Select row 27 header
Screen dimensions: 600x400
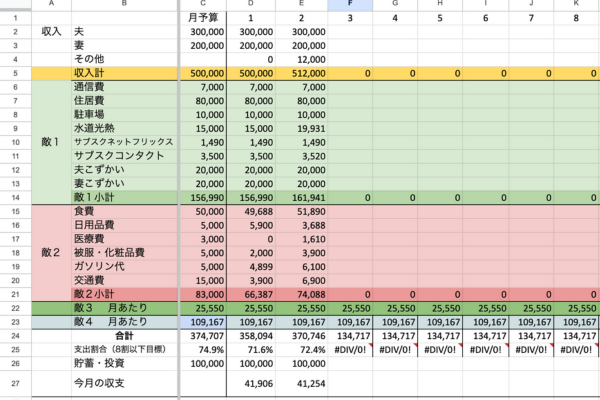click(x=15, y=383)
